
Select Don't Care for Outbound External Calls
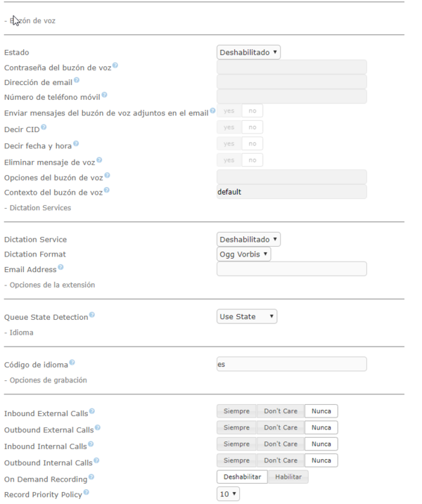(x=280, y=427)
